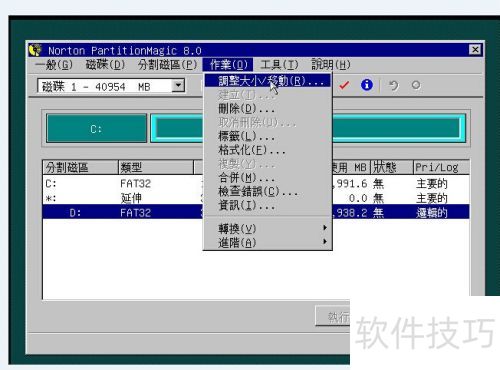Expand the 進階(A) submenu
500x370 pixels.
pos(267,243)
